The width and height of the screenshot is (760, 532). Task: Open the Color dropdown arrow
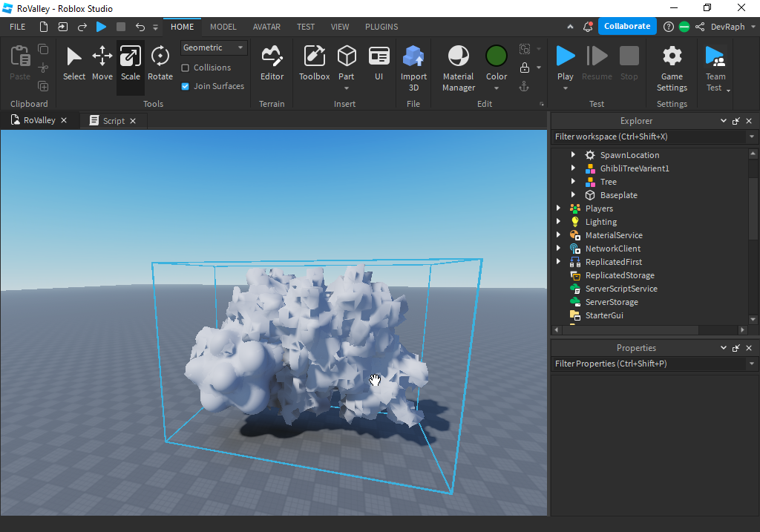(x=497, y=88)
